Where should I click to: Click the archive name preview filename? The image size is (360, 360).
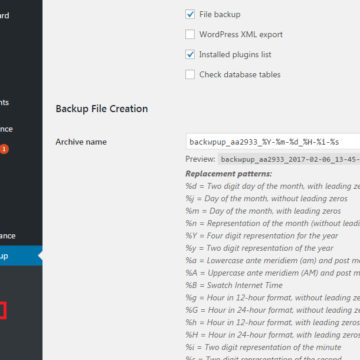tap(289, 159)
